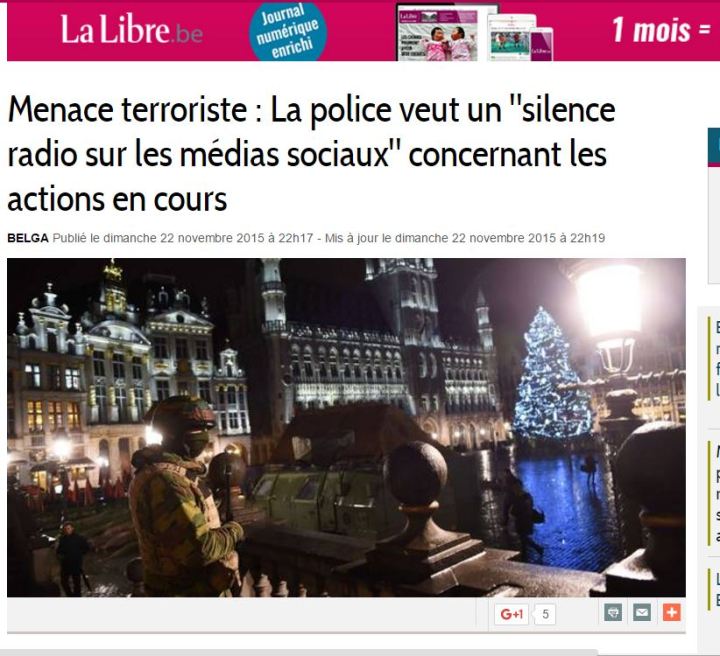The height and width of the screenshot is (656, 720).
Task: Open the 'Journal numérique enrichi' blue badge
Action: pos(288,31)
